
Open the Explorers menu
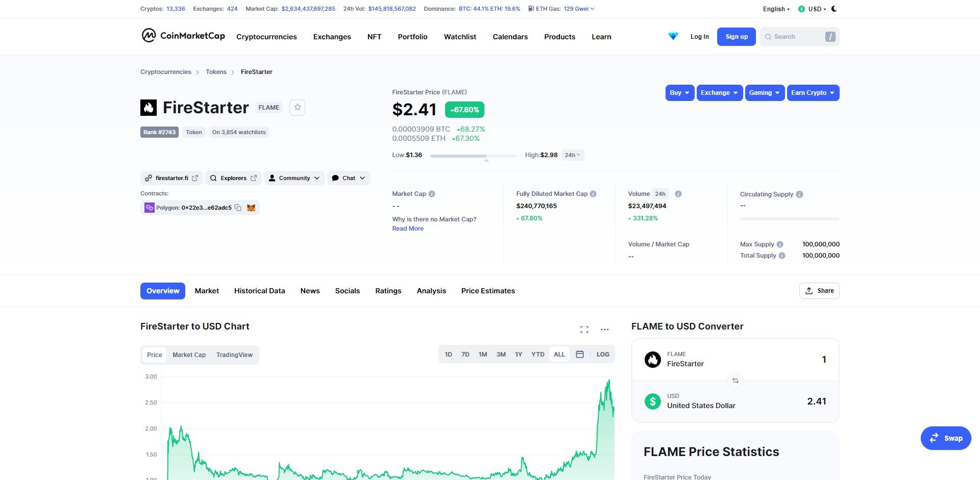pyautogui.click(x=234, y=178)
